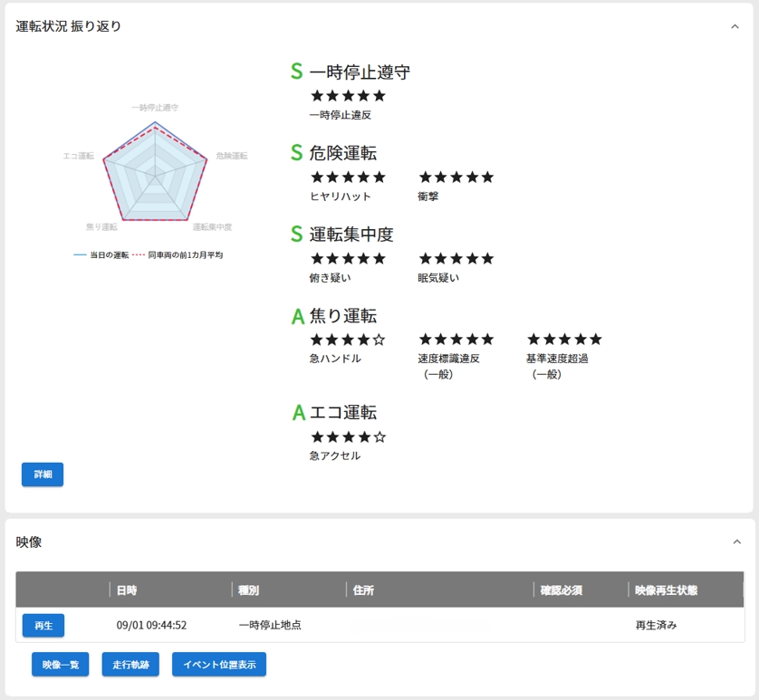Collapse the 映像 section chevron
The width and height of the screenshot is (759, 700).
pos(735,542)
